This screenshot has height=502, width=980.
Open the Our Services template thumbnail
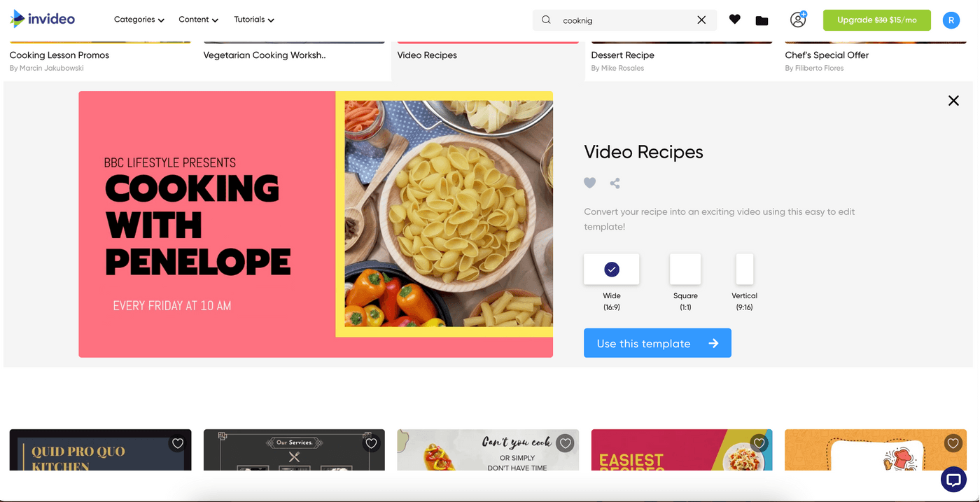[294, 450]
